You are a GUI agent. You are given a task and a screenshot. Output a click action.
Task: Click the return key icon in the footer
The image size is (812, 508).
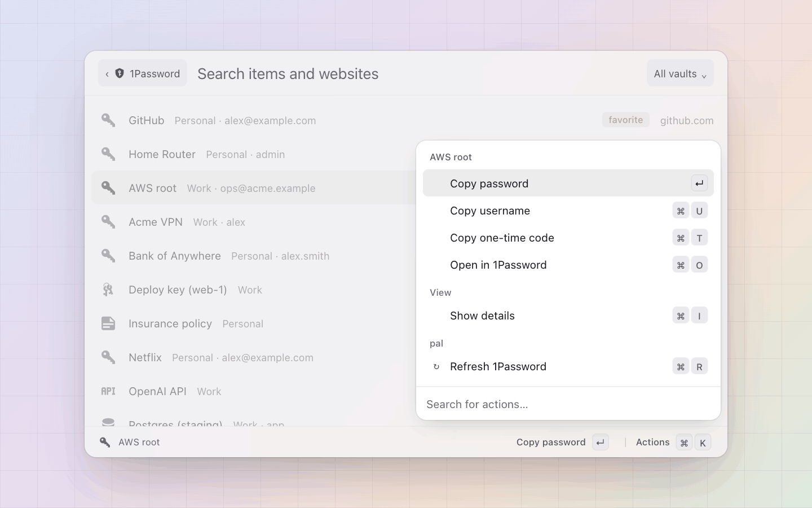pyautogui.click(x=601, y=443)
